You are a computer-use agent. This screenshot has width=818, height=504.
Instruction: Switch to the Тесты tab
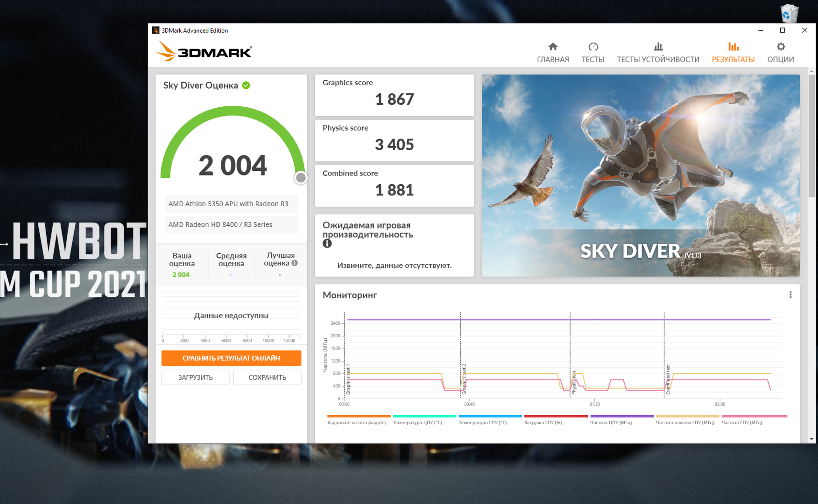(x=593, y=52)
